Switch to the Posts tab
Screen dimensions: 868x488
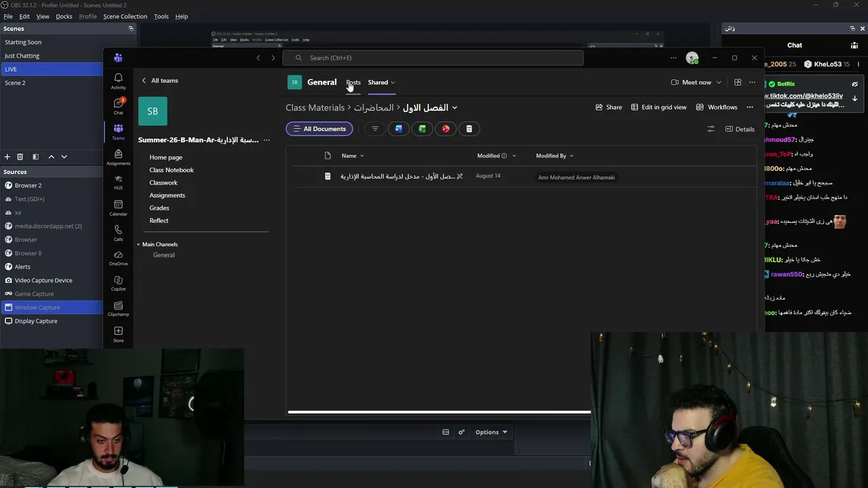pos(353,83)
